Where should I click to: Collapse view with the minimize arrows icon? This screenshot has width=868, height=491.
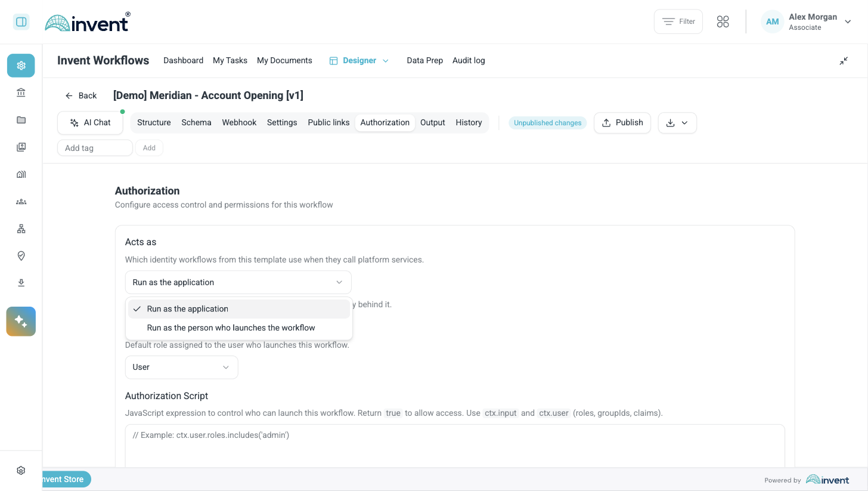point(844,61)
